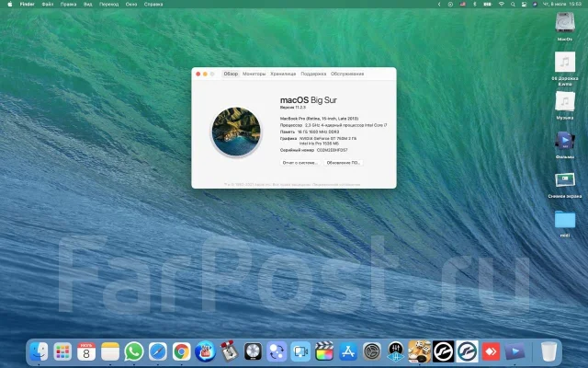Open the Trash in the Dock
588x368 pixels.
(x=549, y=351)
